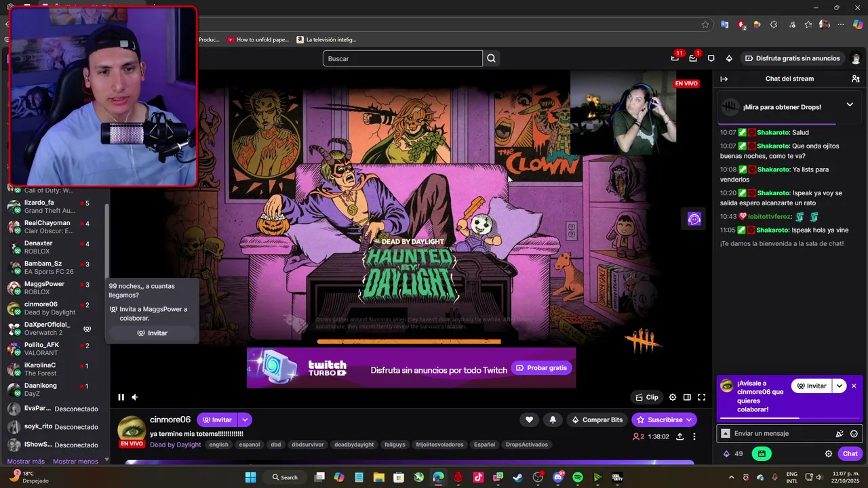Open the emote picker smiley icon
The image size is (868, 488).
[x=854, y=434]
